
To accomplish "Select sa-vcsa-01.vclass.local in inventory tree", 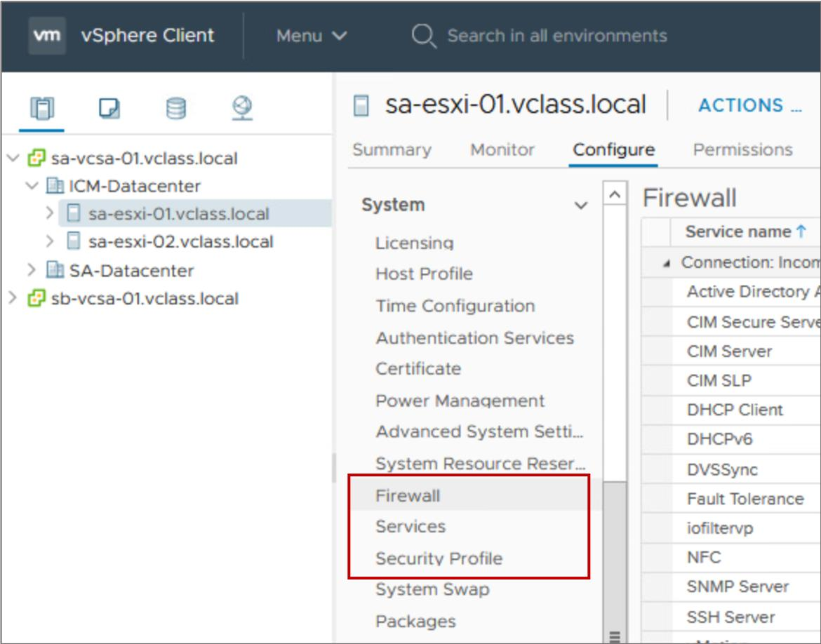I will (x=144, y=158).
